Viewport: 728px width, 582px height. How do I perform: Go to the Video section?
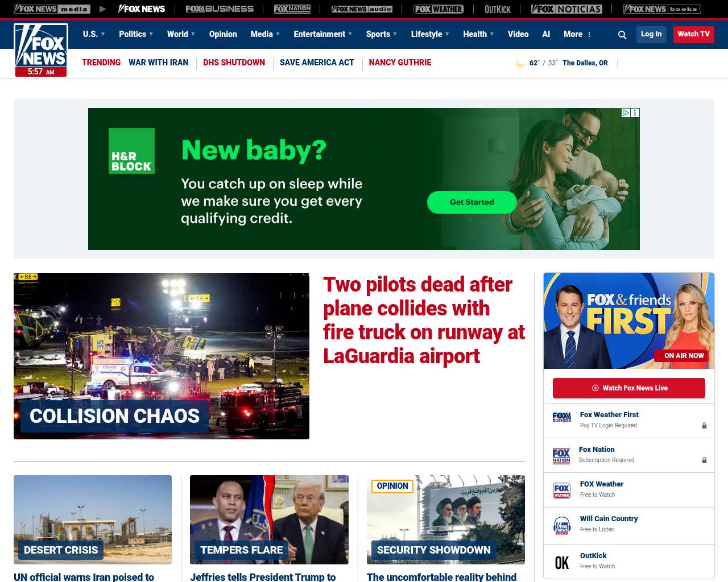coord(518,34)
